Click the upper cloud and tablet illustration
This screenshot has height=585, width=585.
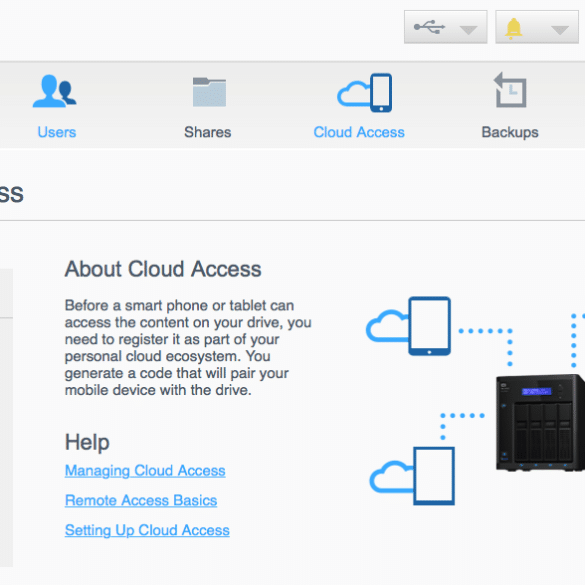coord(409,326)
